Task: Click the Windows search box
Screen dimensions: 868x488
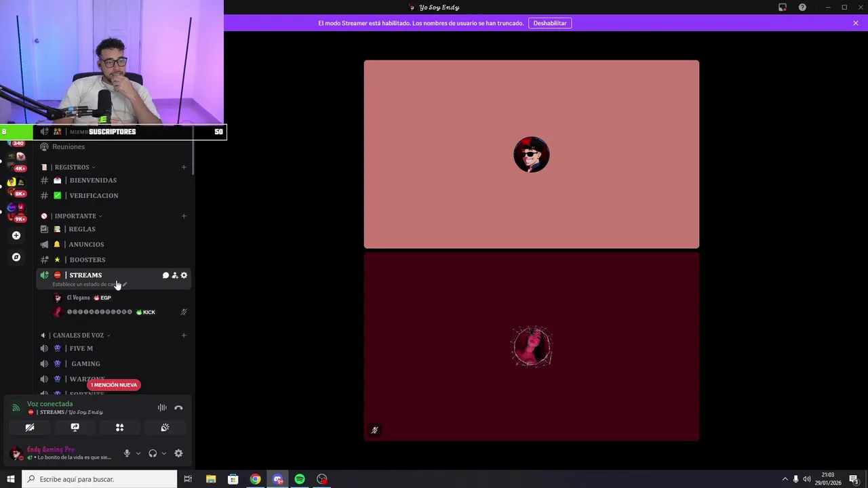Action: pyautogui.click(x=99, y=479)
